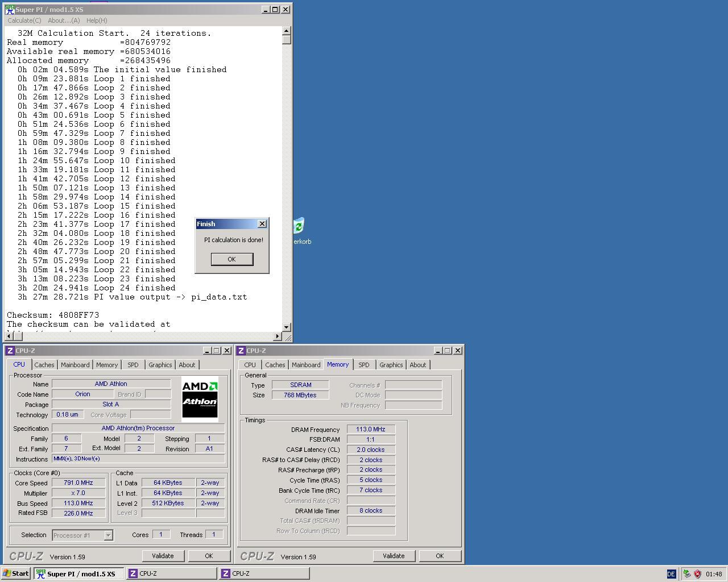Click Super PI horizontal scrollbar left arrow
Viewport: 728px width, 582px height.
(x=9, y=336)
